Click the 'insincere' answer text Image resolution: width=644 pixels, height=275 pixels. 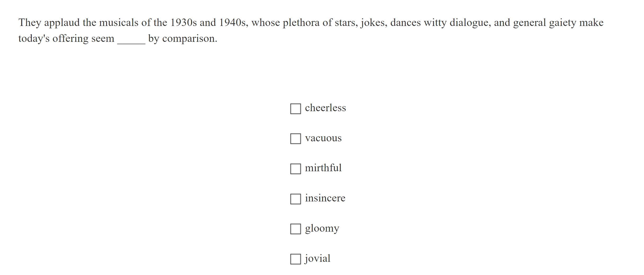325,198
